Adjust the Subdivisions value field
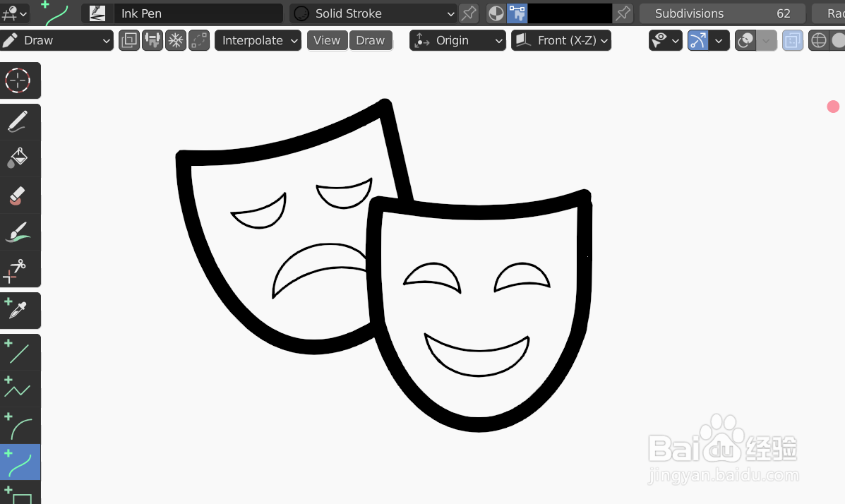The width and height of the screenshot is (845, 504). click(722, 13)
